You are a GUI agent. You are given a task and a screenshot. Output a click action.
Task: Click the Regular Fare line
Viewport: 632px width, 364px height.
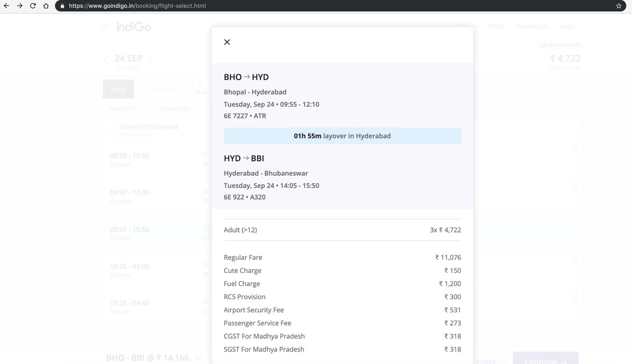[342, 257]
